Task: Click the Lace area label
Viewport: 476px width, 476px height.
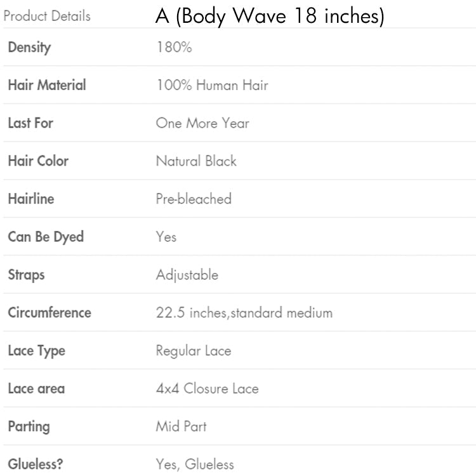Action: tap(36, 388)
